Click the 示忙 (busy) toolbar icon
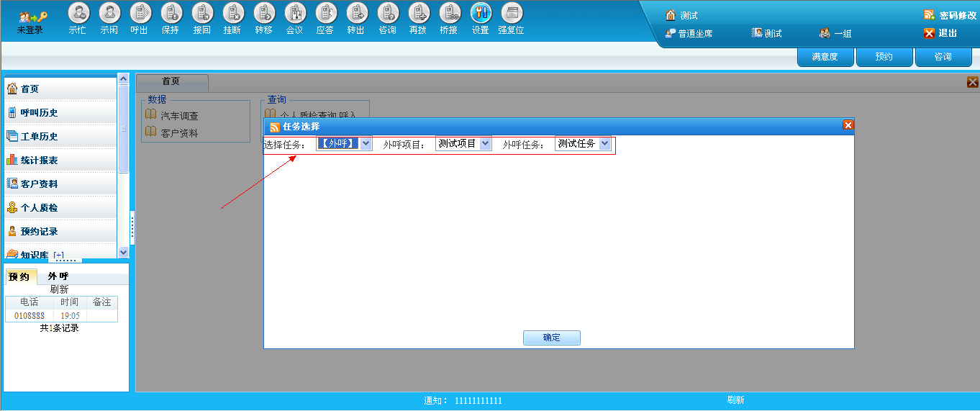This screenshot has height=411, width=980. [x=78, y=13]
